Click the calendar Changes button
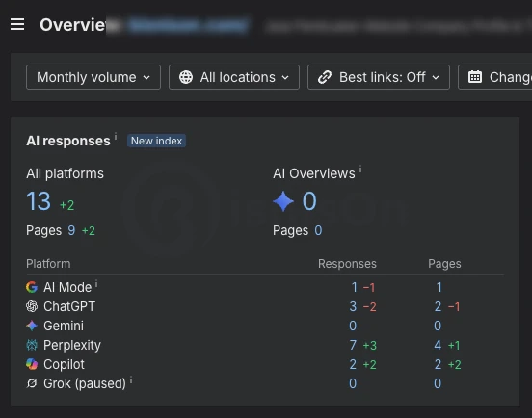This screenshot has width=532, height=418. tap(495, 77)
